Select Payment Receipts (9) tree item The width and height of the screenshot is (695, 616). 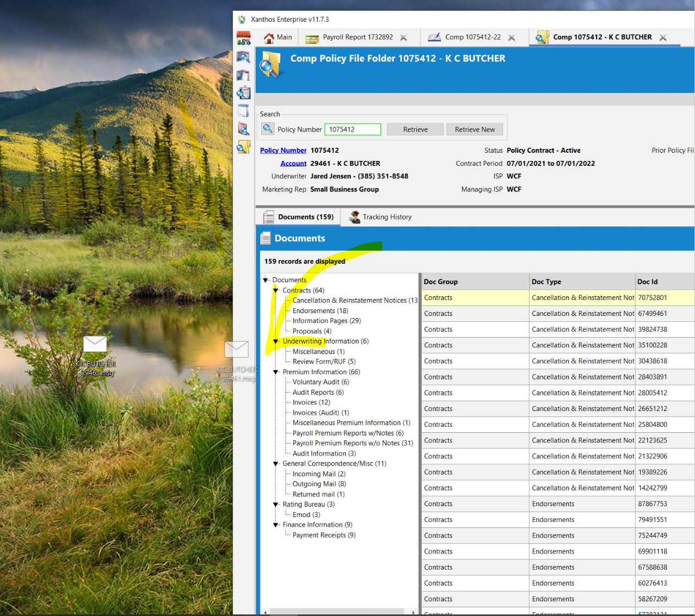(x=324, y=536)
